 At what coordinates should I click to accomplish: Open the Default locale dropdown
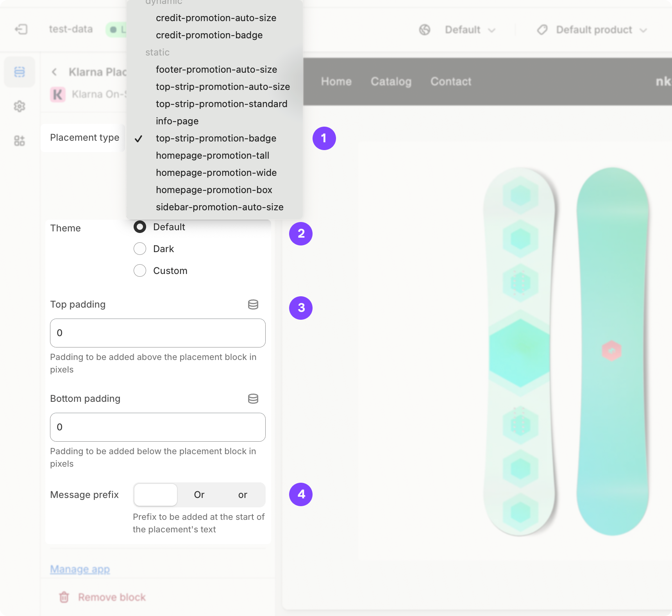coord(469,29)
